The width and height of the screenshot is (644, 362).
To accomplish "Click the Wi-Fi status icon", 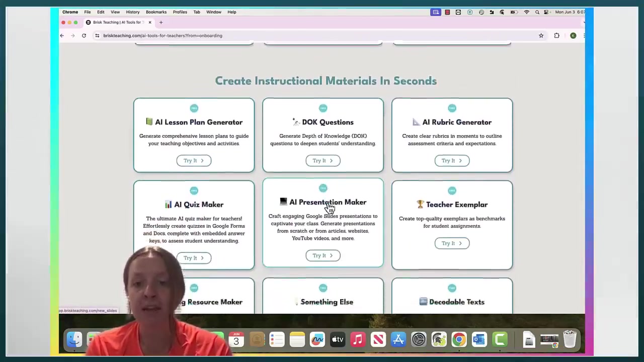I will [x=526, y=12].
